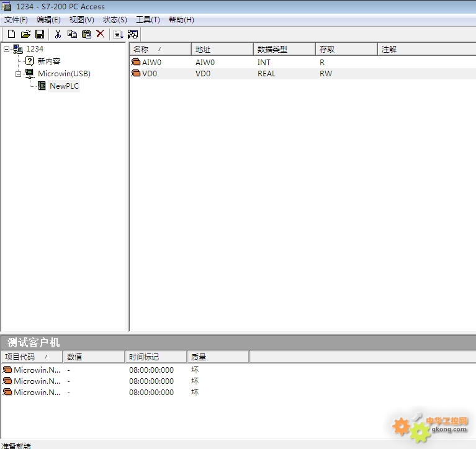This screenshot has width=476, height=449.
Task: Sort items by 地址 column header
Action: (x=223, y=49)
